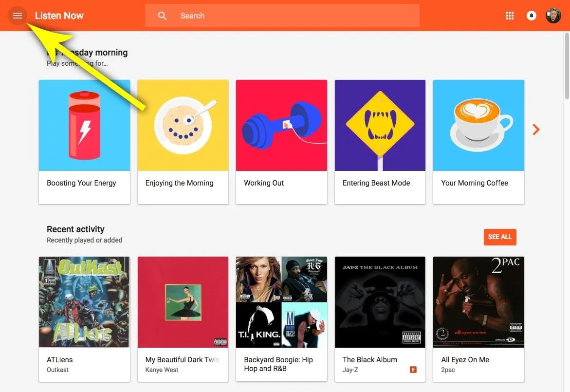This screenshot has width=570, height=392.
Task: Open the Your Morning Coffee artwork
Action: (x=478, y=125)
